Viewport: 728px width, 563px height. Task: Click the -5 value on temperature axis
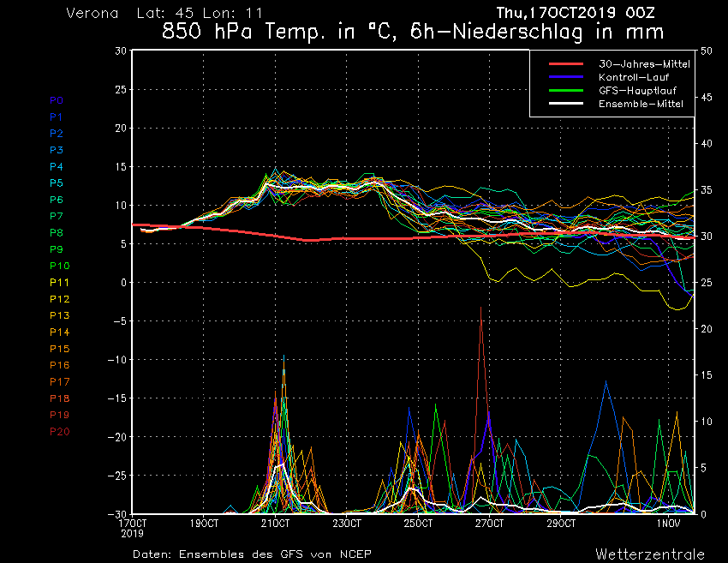click(x=118, y=321)
